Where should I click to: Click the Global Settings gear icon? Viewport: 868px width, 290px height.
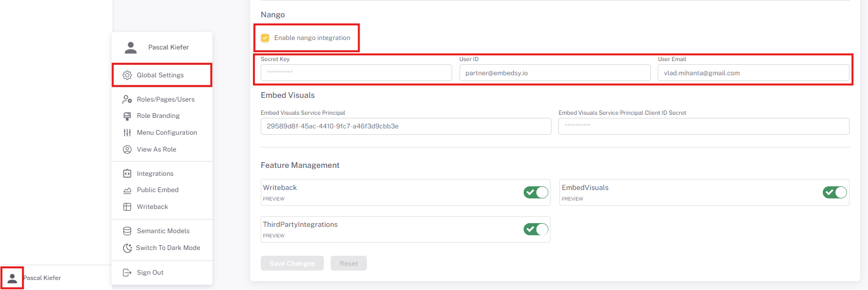tap(127, 75)
